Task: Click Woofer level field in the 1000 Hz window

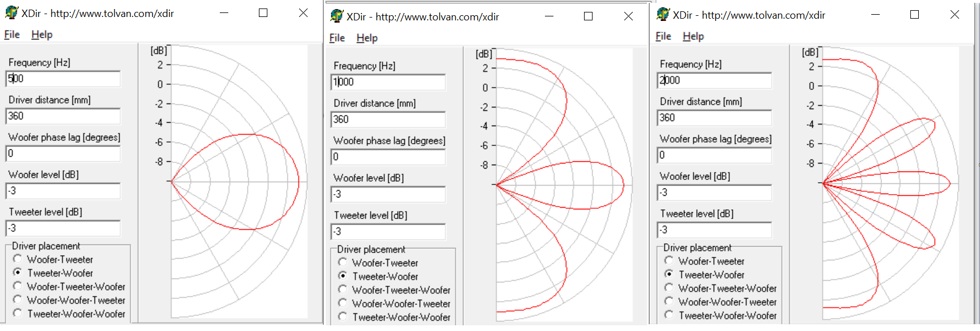Action: [388, 194]
